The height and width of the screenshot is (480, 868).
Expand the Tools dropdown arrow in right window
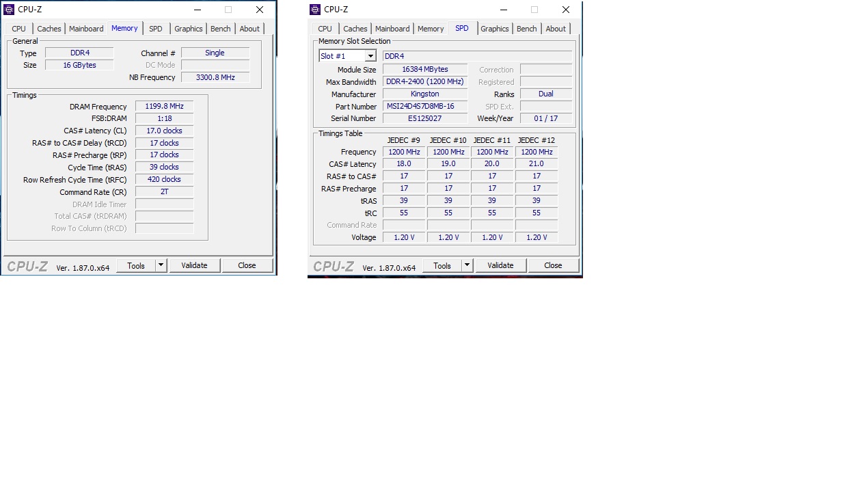(x=467, y=265)
